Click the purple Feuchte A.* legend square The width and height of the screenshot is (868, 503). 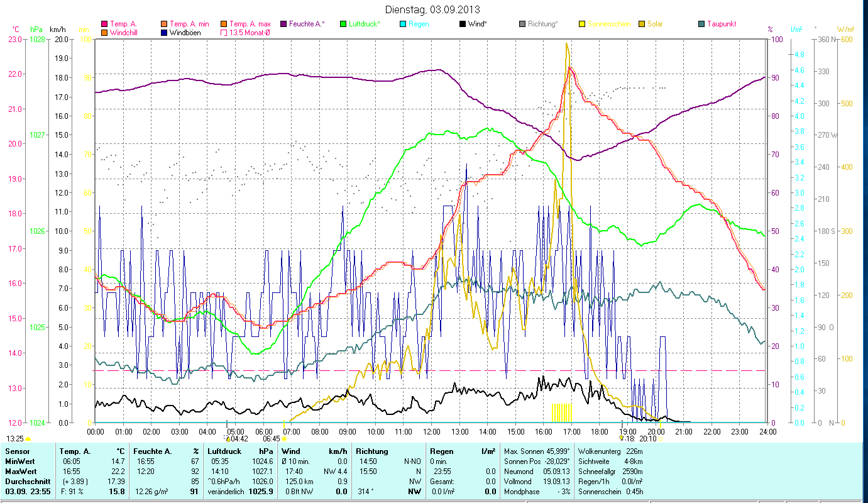pyautogui.click(x=283, y=24)
